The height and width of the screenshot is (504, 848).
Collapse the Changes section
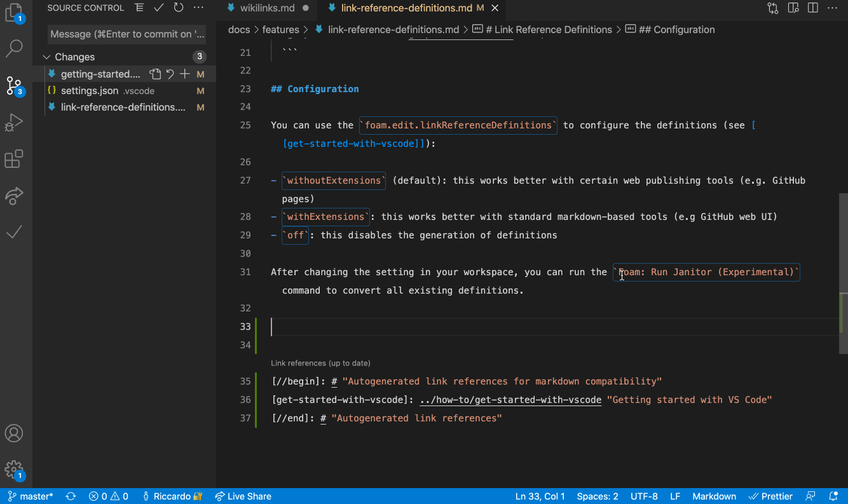tap(46, 57)
